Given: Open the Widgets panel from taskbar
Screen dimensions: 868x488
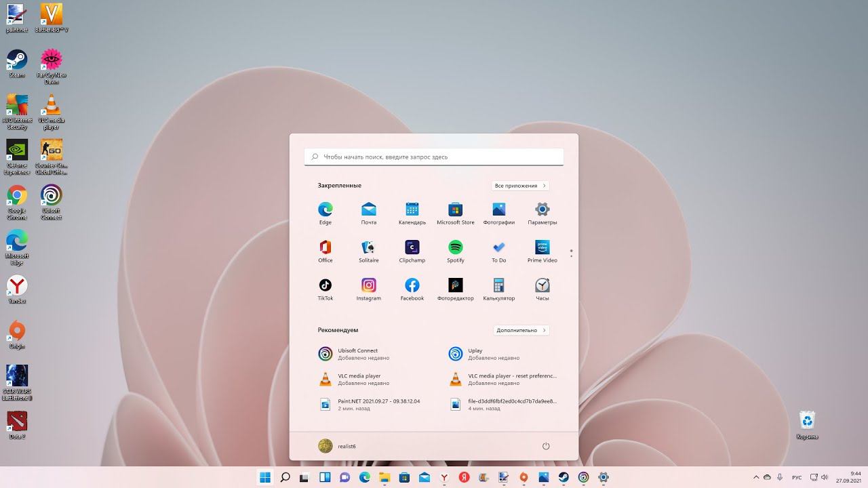Looking at the screenshot, I should click(x=325, y=477).
